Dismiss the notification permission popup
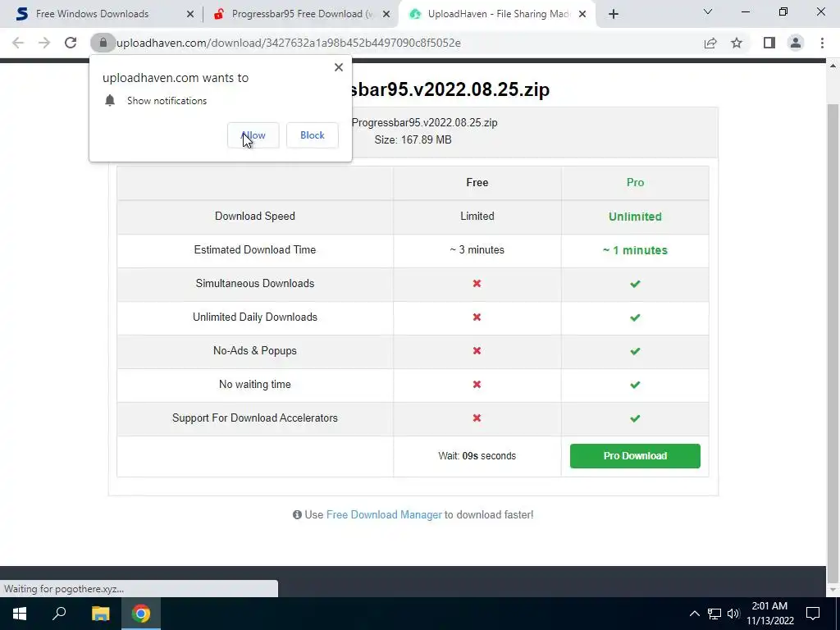 pos(339,67)
